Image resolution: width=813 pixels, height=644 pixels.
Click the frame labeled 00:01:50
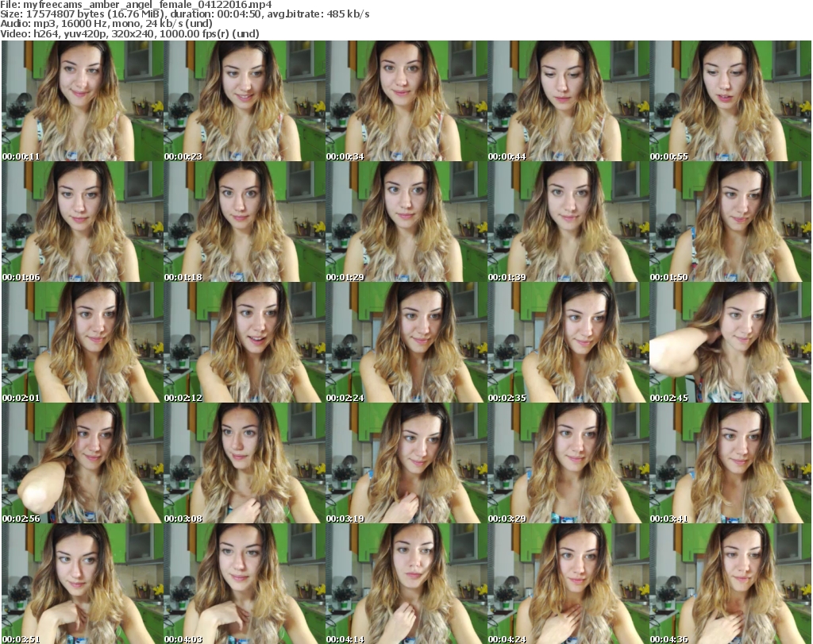coord(730,222)
